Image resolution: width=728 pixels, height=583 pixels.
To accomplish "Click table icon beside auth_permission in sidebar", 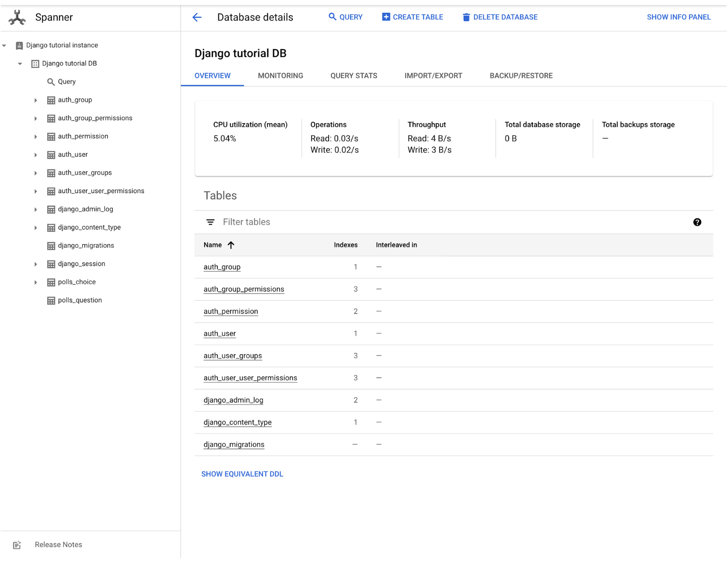I will 51,137.
